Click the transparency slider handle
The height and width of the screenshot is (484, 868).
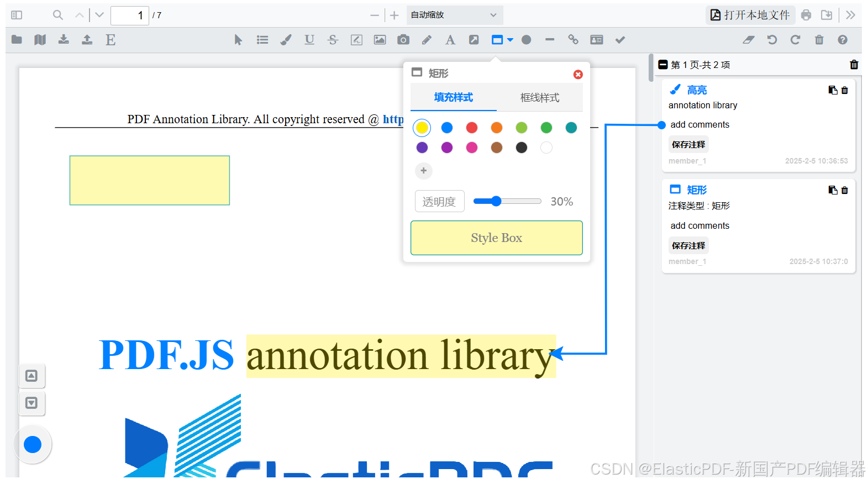click(x=496, y=201)
